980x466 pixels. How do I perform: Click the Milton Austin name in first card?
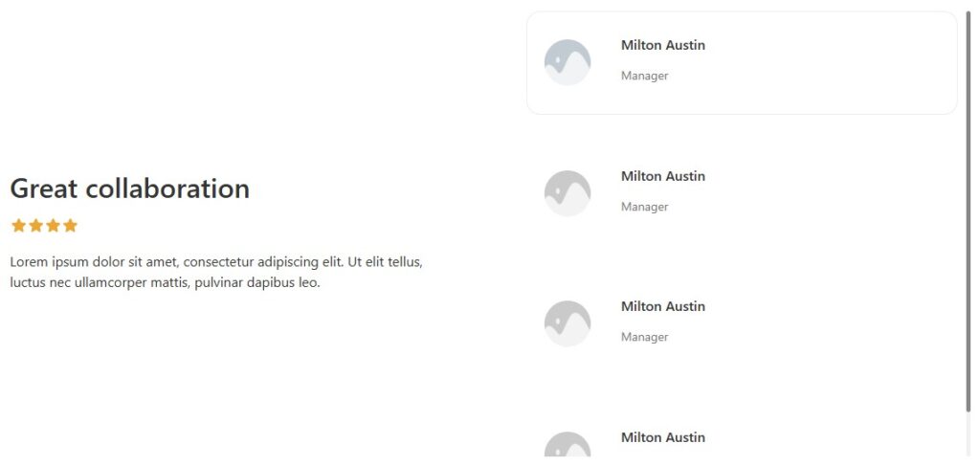[x=662, y=45]
